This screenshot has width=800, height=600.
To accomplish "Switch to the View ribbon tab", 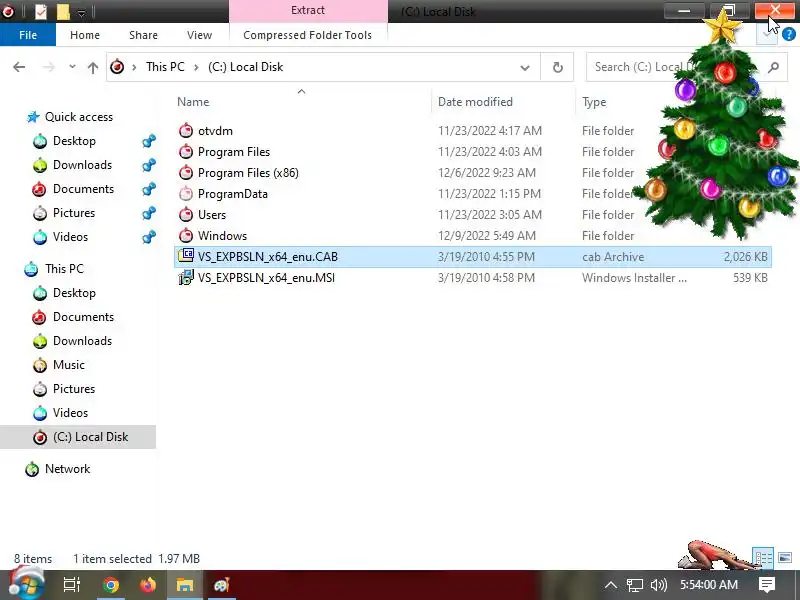I will [199, 35].
